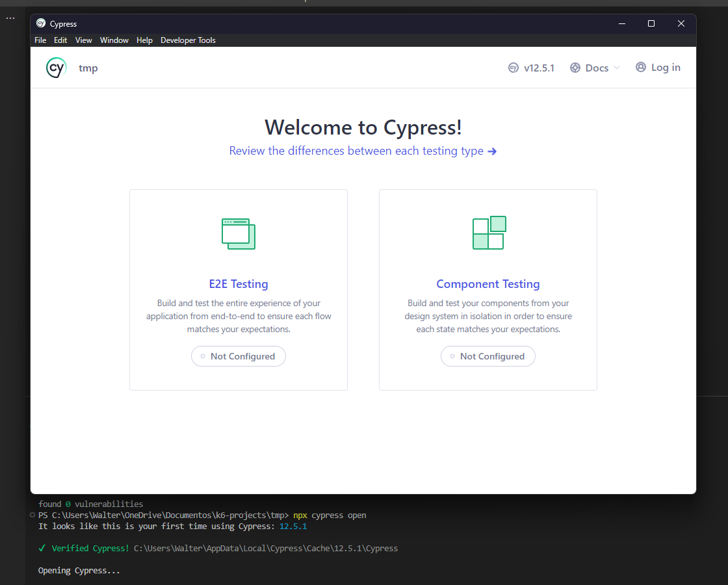Click Log in

coord(665,67)
